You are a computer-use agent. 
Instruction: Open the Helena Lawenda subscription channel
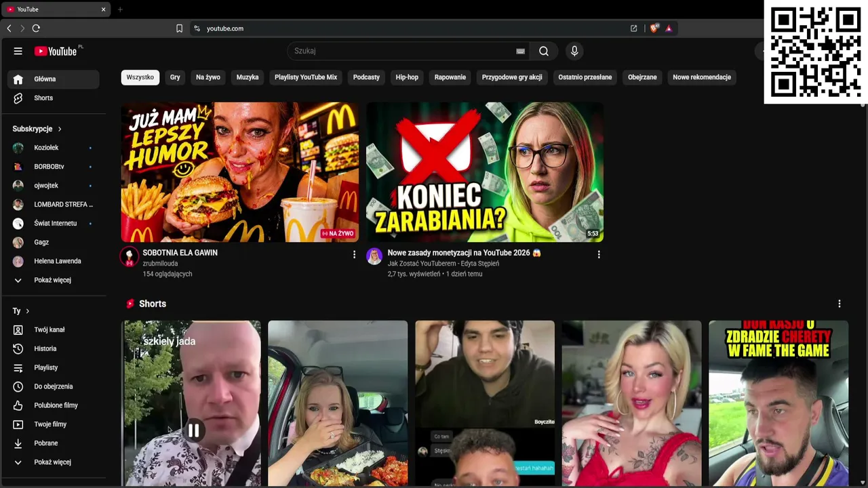54,262
